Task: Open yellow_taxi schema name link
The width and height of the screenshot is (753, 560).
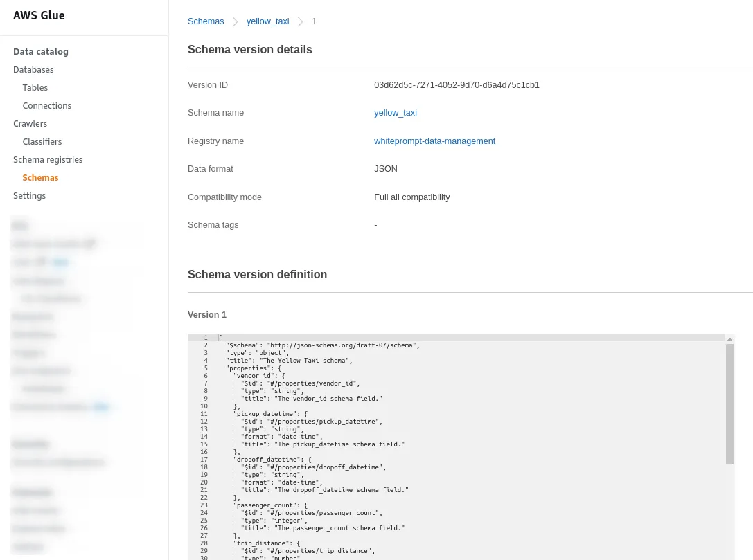Action: 396,113
